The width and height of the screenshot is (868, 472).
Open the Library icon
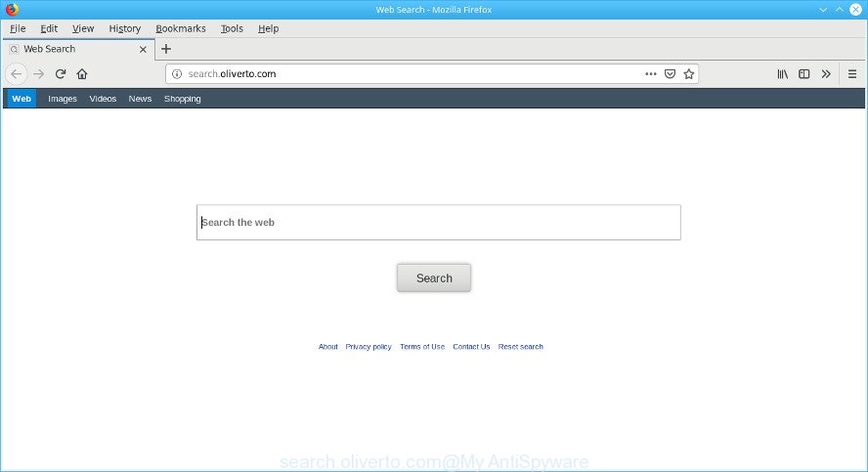click(x=782, y=73)
